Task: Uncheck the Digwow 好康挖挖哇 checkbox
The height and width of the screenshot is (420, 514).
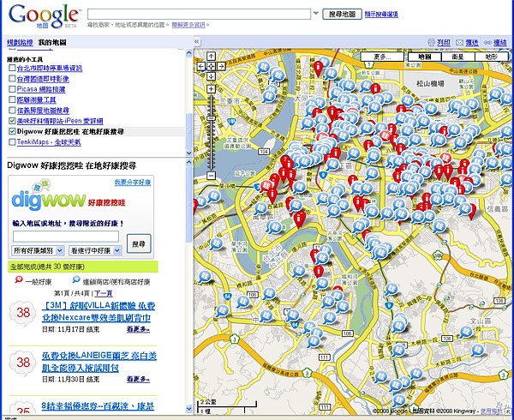Action: [11, 133]
